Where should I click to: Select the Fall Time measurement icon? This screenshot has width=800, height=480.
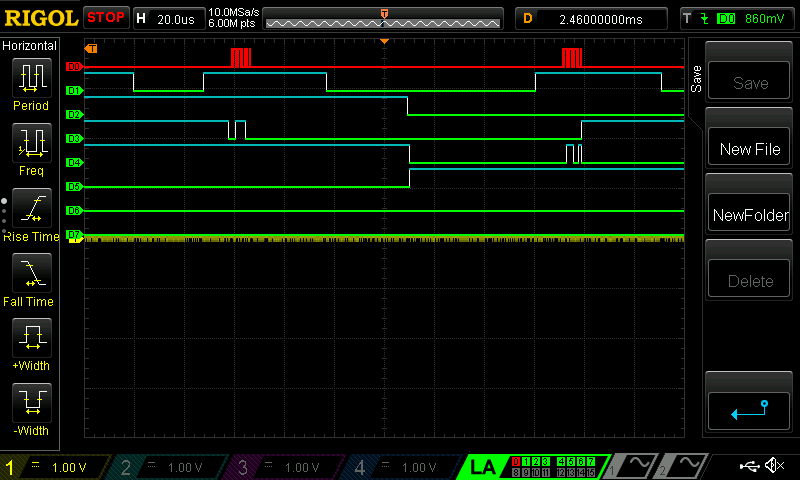(x=32, y=272)
